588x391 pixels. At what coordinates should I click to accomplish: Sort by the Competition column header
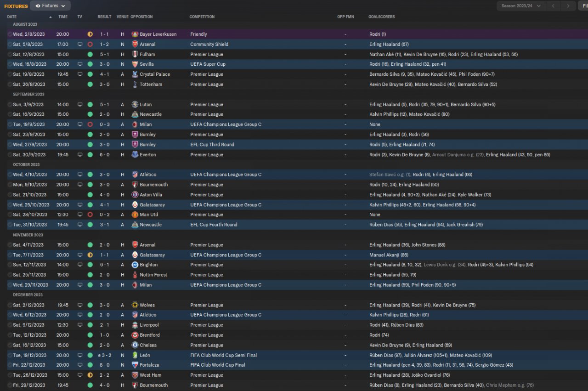tap(202, 17)
